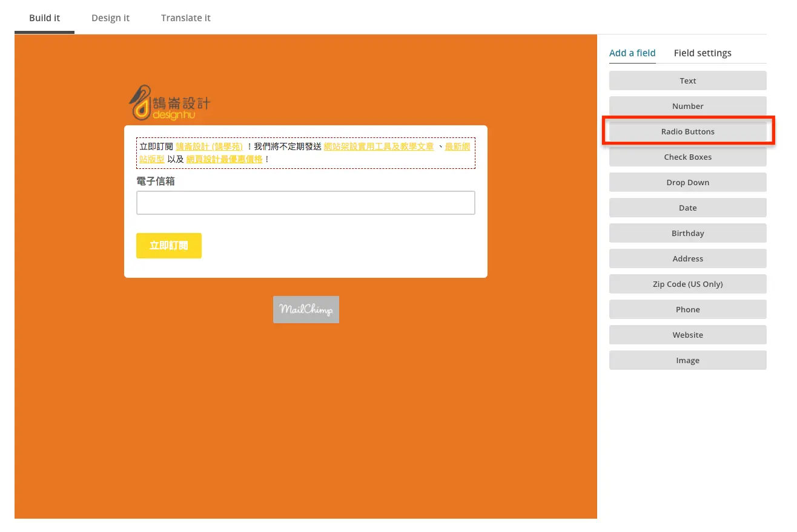Click the MailChimp badge

tap(306, 309)
